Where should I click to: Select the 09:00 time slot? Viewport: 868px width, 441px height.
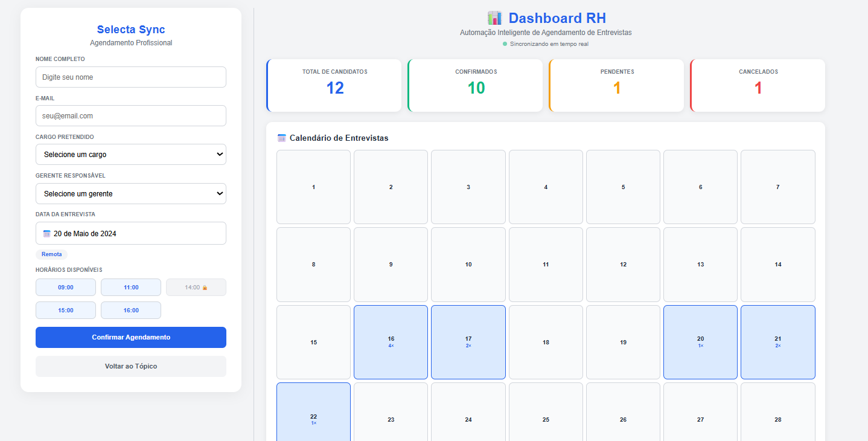66,288
